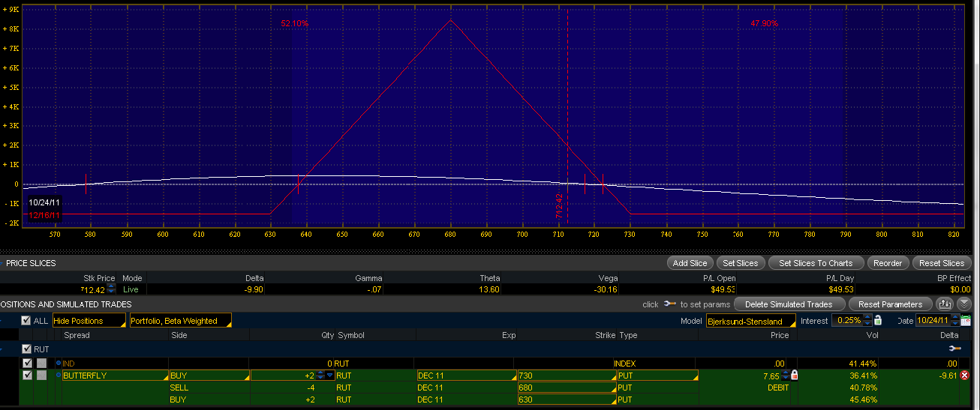Click the 41.44% vol value in IND row
The height and width of the screenshot is (410, 980).
click(862, 363)
